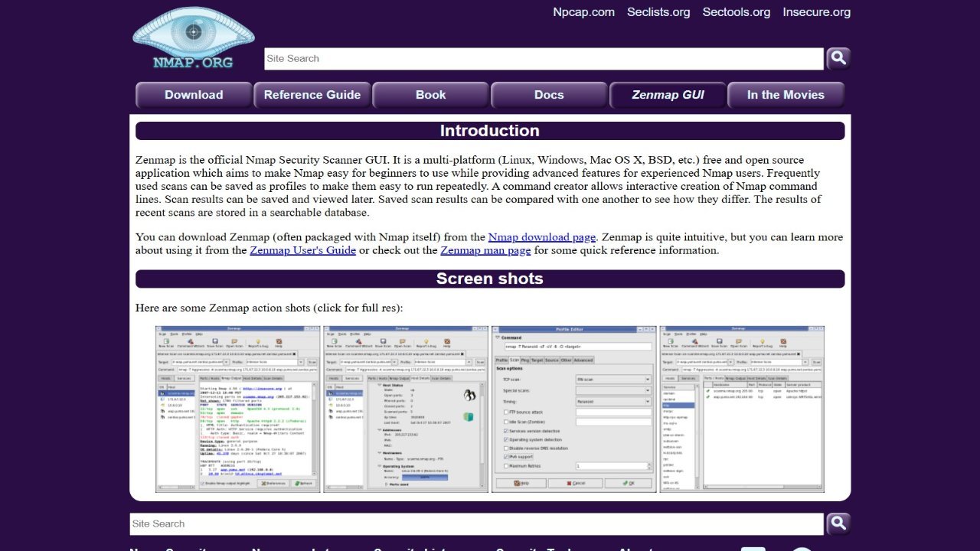Image resolution: width=980 pixels, height=551 pixels.
Task: Open the Services list screenshot thumbnail
Action: 742,409
